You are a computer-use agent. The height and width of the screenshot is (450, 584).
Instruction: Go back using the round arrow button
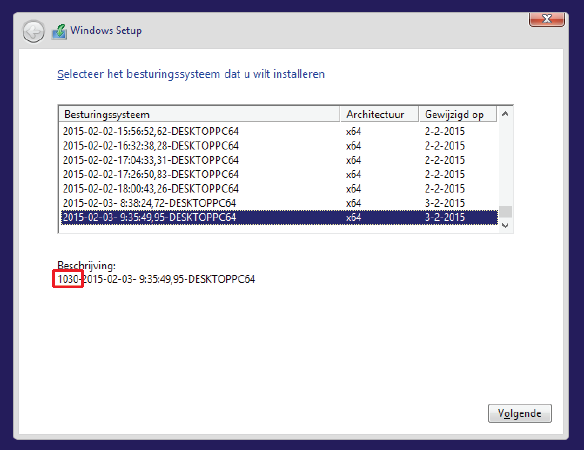pos(34,32)
